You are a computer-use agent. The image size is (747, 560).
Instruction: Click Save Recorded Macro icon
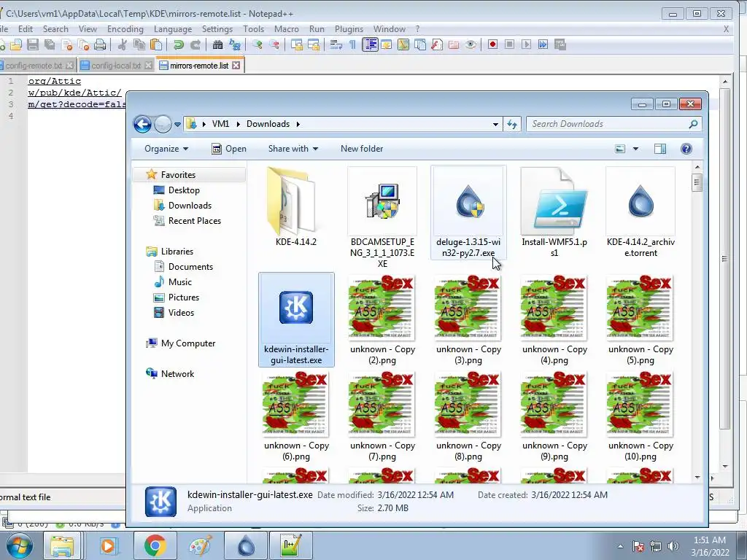click(560, 44)
